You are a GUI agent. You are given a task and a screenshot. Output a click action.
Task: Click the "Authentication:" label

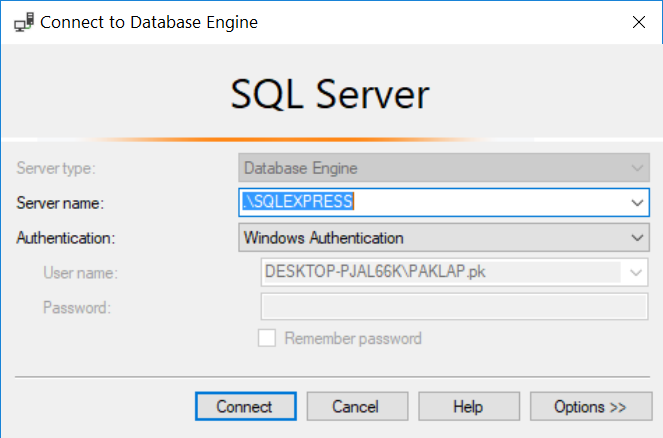[x=66, y=238]
